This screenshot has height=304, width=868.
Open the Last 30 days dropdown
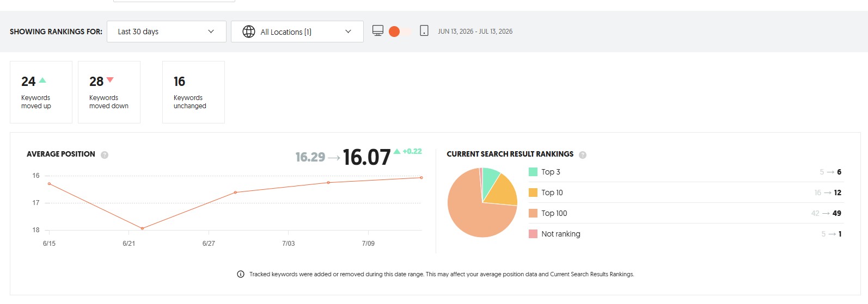[x=167, y=32]
